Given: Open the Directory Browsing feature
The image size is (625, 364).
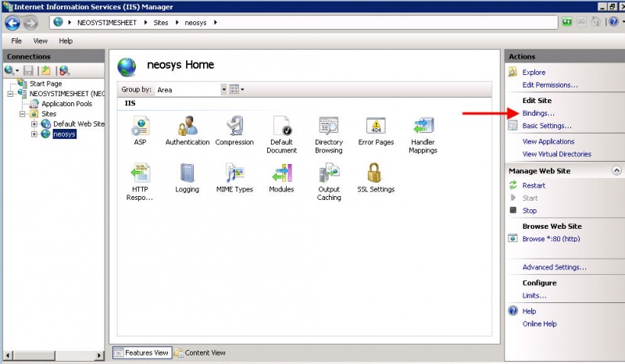Looking at the screenshot, I should pyautogui.click(x=329, y=134).
